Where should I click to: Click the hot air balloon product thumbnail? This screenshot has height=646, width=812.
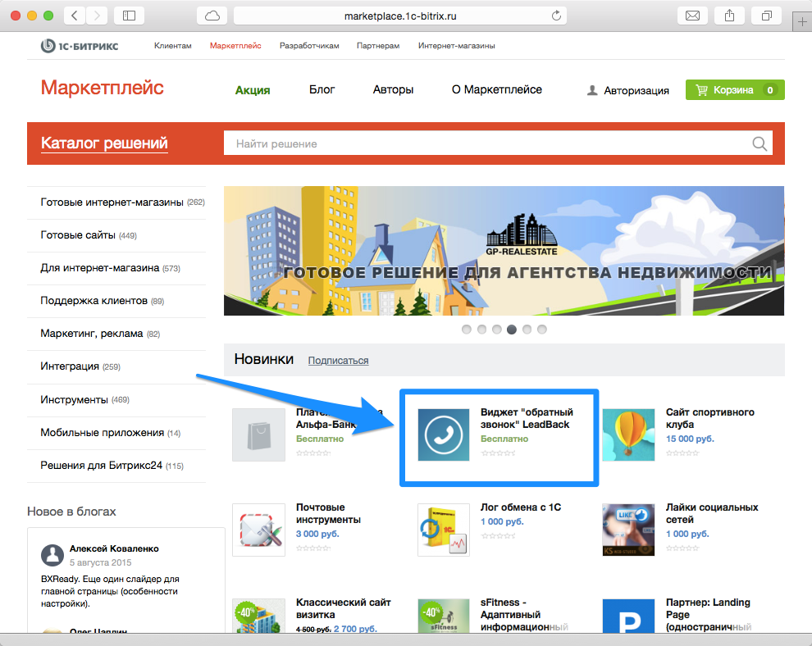[628, 434]
